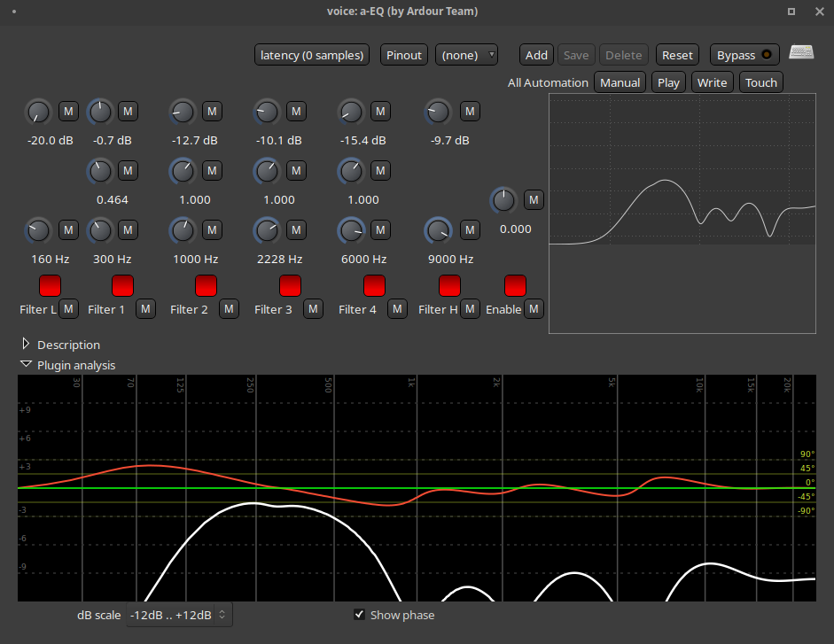Set all automation to Touch
834x644 pixels.
coord(761,82)
